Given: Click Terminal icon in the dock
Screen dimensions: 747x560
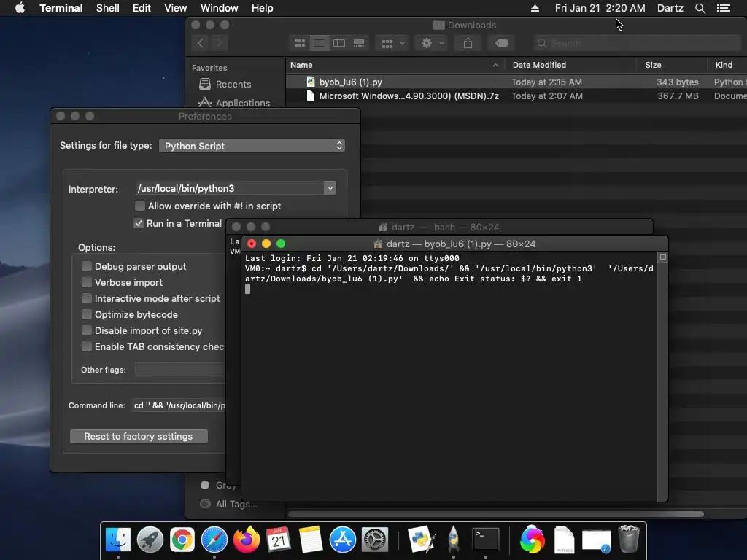Looking at the screenshot, I should (485, 540).
